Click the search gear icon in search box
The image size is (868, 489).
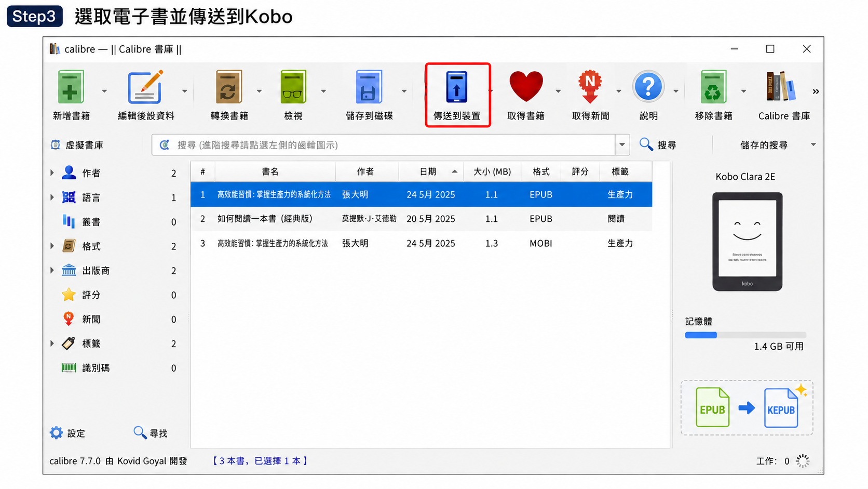[x=165, y=145]
